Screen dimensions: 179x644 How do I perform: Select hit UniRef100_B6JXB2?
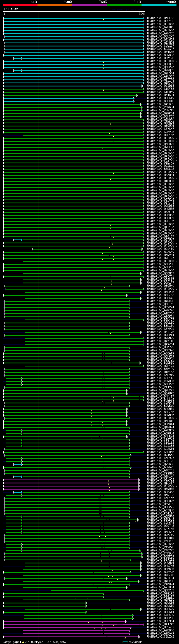tap(161, 560)
